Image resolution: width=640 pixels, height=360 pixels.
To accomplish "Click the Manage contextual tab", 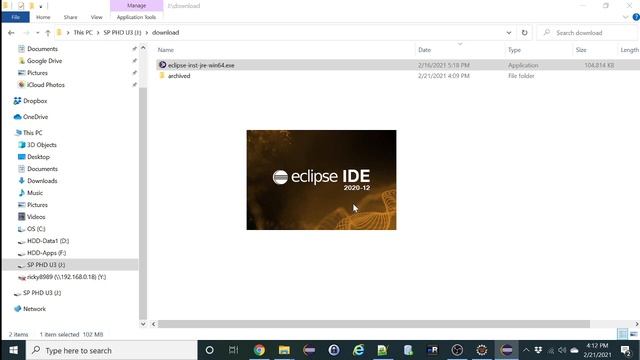I will click(x=136, y=6).
